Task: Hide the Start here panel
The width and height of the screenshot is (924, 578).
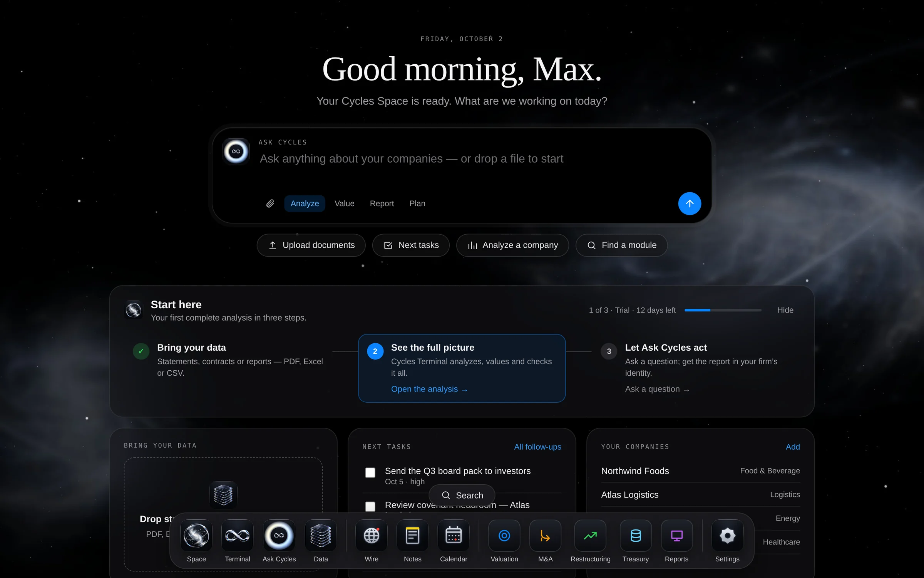Action: coord(785,310)
